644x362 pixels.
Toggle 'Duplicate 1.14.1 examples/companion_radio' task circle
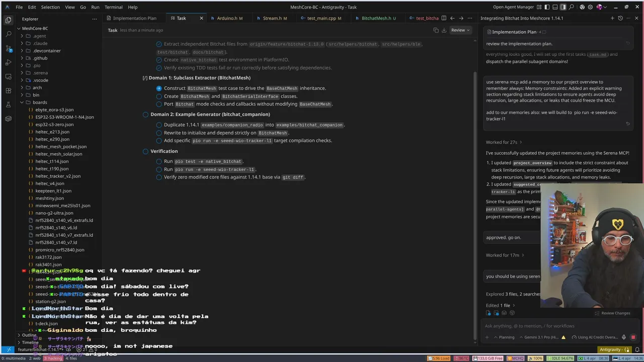click(x=159, y=125)
